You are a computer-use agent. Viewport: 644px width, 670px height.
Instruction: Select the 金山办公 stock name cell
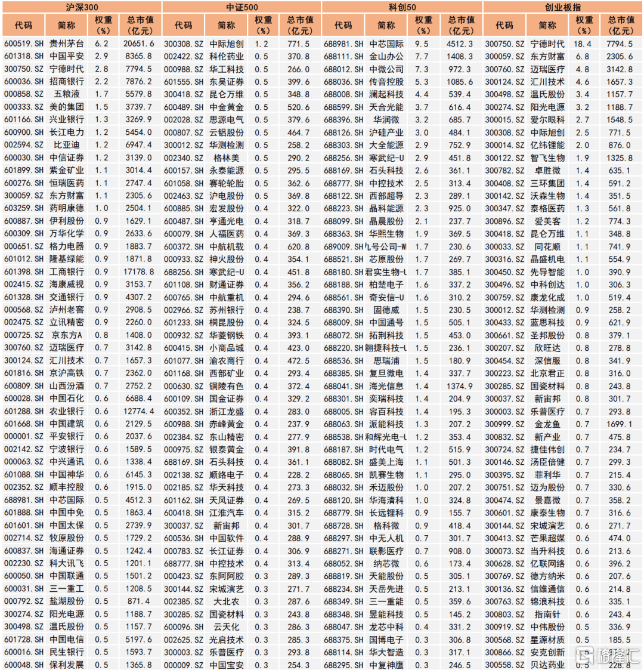[x=386, y=56]
